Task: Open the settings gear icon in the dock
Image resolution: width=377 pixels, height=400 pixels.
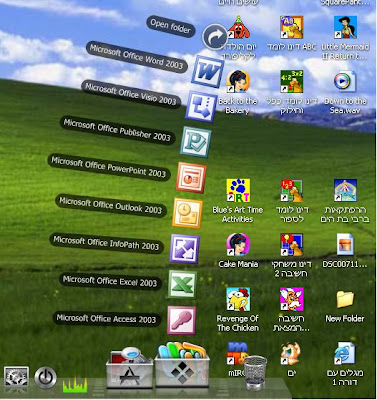Action: 16,377
